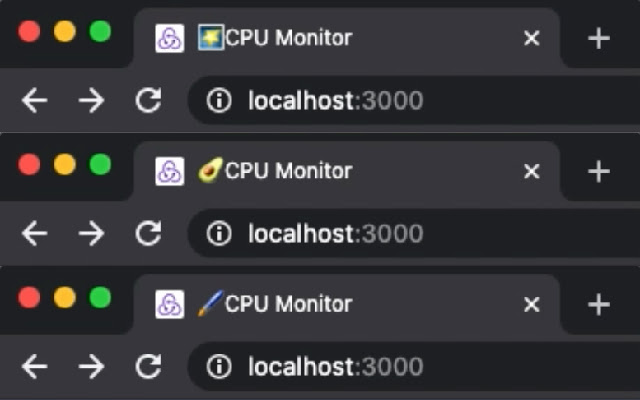Add a new tab in the avocado window

coord(598,171)
